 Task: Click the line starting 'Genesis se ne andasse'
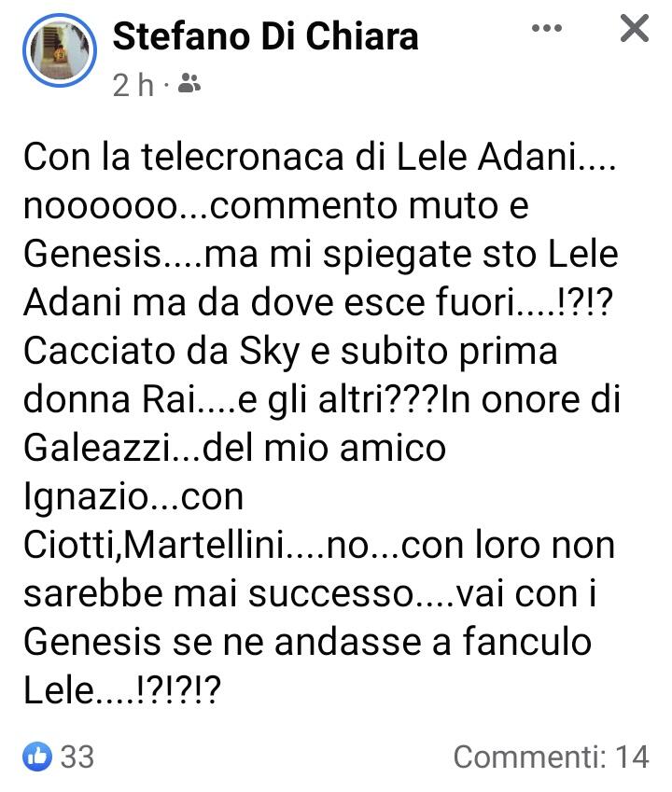click(x=307, y=642)
